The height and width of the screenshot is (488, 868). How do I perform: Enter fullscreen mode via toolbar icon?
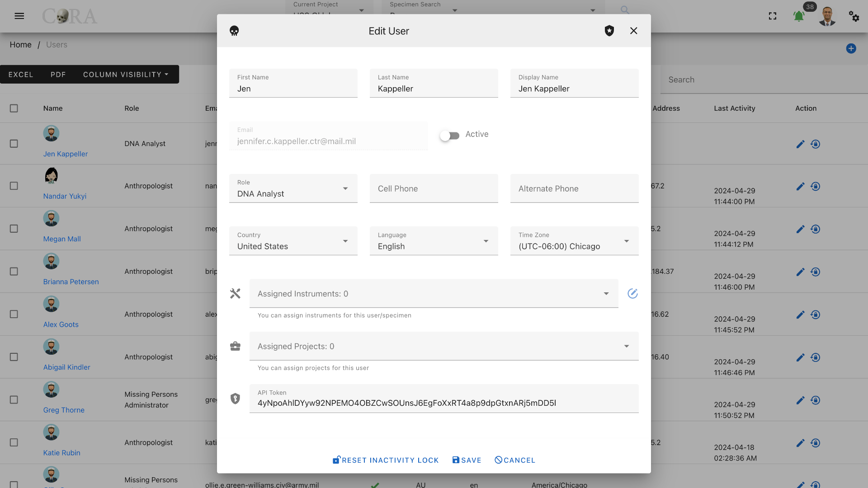point(773,16)
